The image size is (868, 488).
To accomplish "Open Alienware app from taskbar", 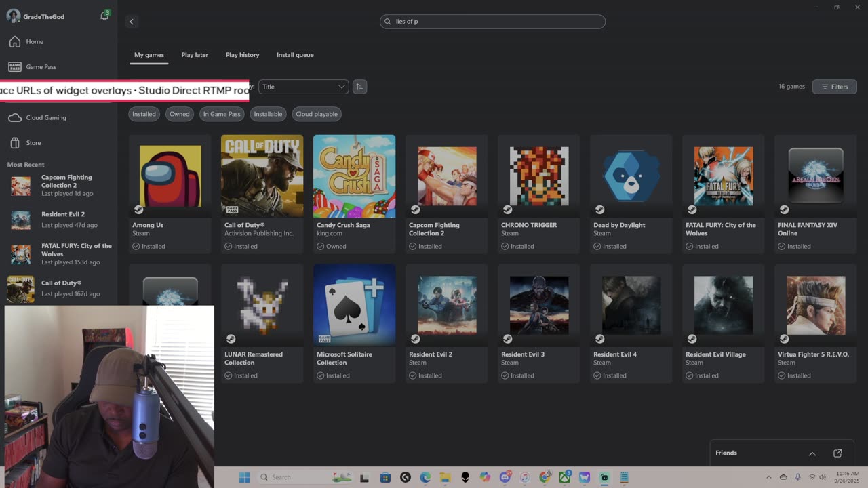I will pos(465,477).
